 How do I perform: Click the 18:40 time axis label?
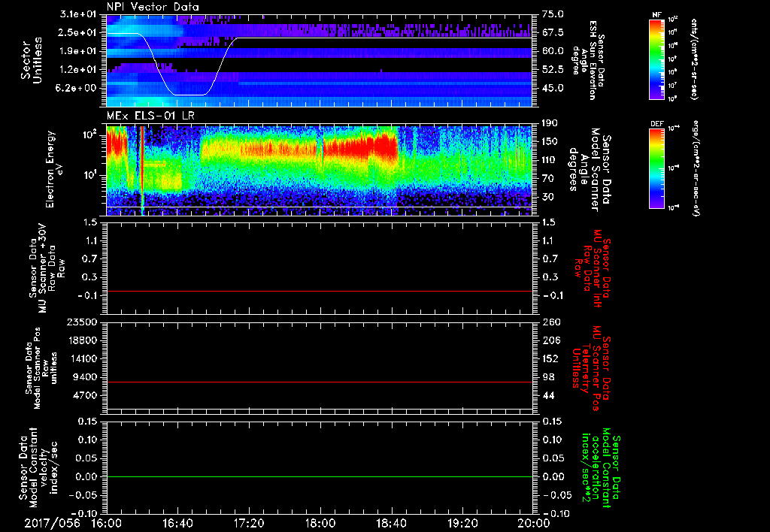tap(391, 523)
